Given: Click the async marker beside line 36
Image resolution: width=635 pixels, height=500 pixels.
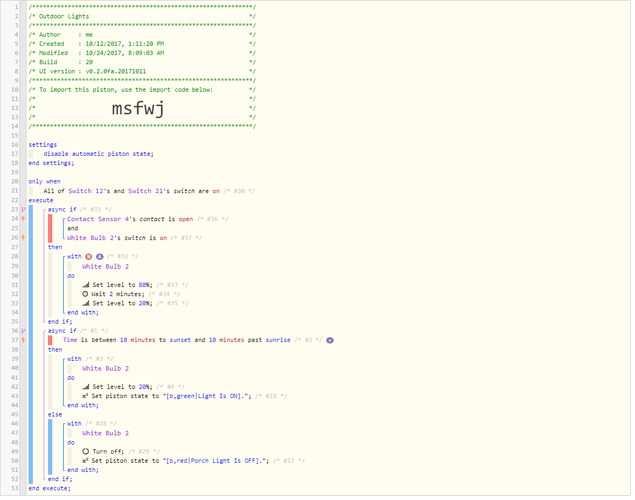Looking at the screenshot, I should pyautogui.click(x=23, y=331).
